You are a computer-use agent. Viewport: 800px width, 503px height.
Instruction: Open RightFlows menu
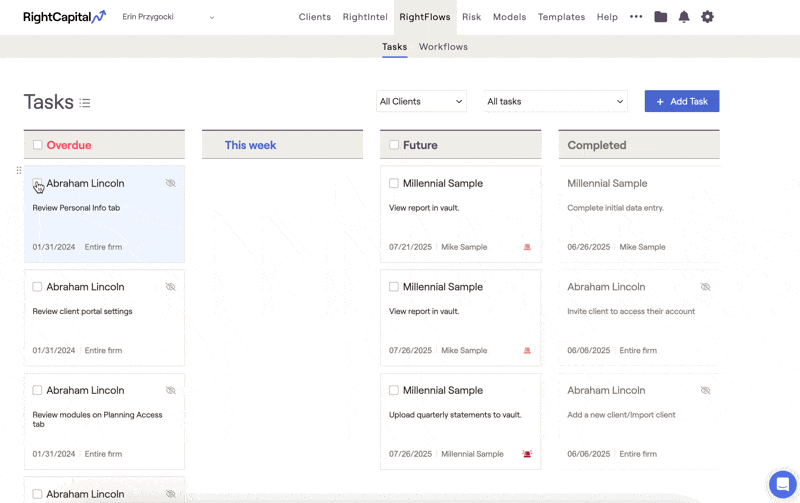pos(424,17)
